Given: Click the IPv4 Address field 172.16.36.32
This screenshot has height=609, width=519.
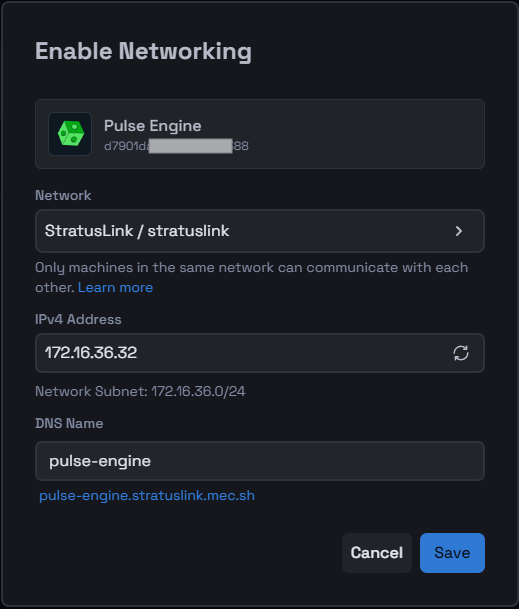Looking at the screenshot, I should click(x=260, y=353).
